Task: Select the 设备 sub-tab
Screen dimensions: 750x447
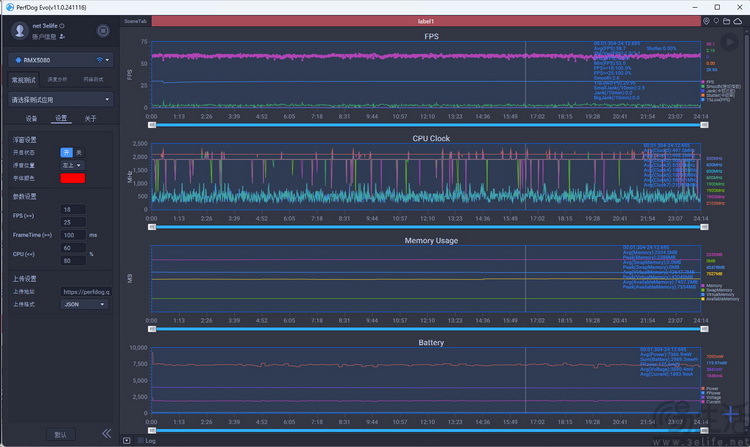Action: [x=31, y=118]
